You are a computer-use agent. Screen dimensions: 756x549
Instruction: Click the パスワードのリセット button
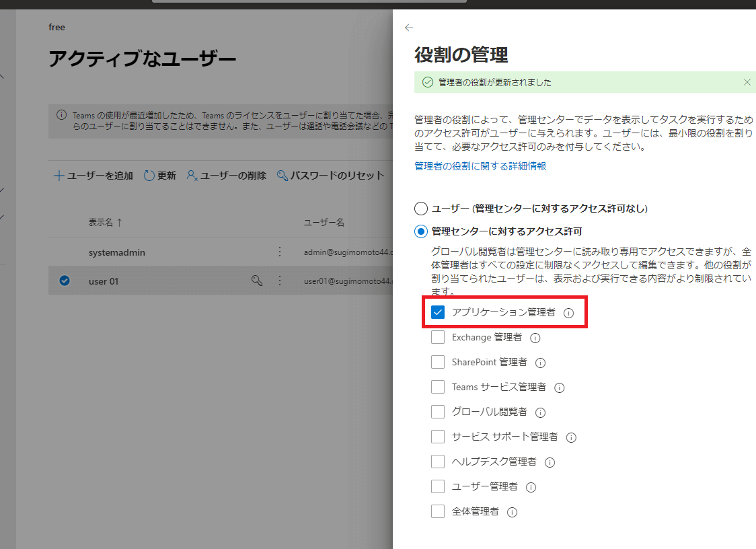pos(330,176)
